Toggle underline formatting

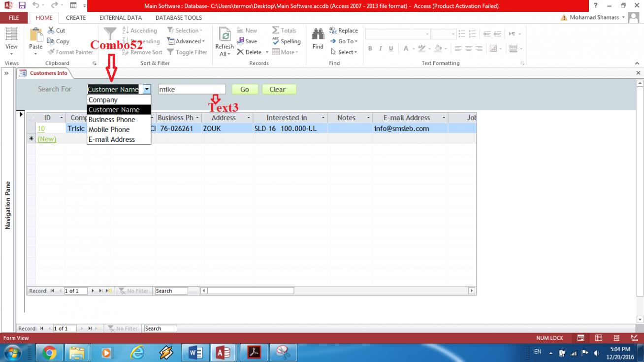(x=391, y=49)
